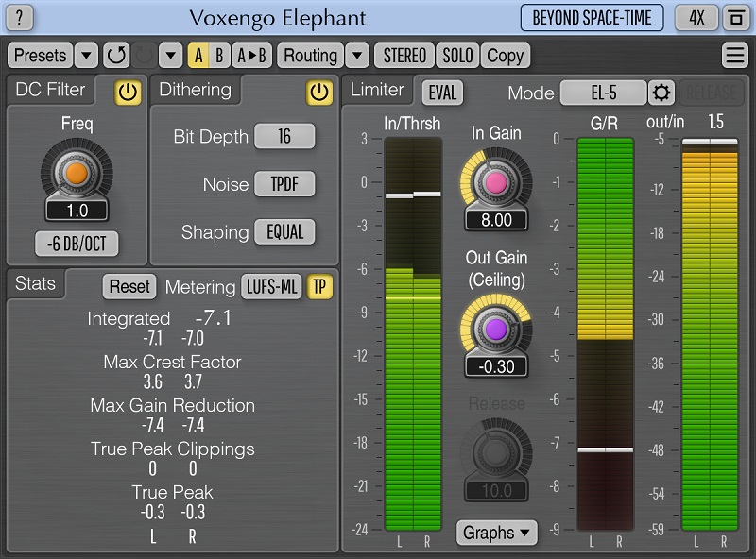756x559 pixels.
Task: Click the Out Gain (Ceiling) knob
Action: pos(496,330)
